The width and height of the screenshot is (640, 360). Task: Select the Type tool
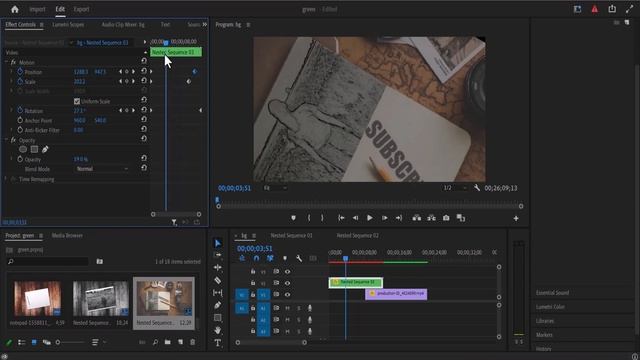(218, 342)
